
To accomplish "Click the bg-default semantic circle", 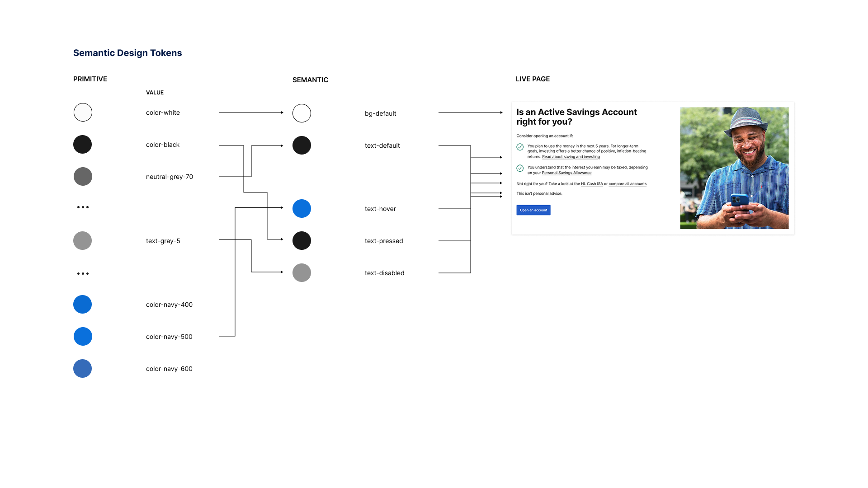I will [302, 113].
